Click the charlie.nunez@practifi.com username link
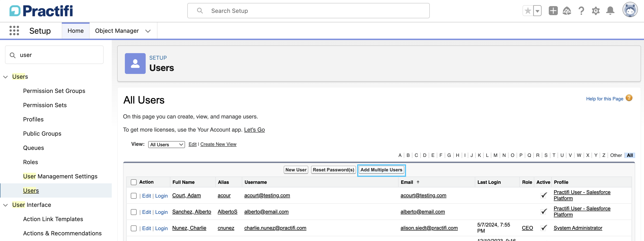Image resolution: width=644 pixels, height=241 pixels. pyautogui.click(x=275, y=228)
